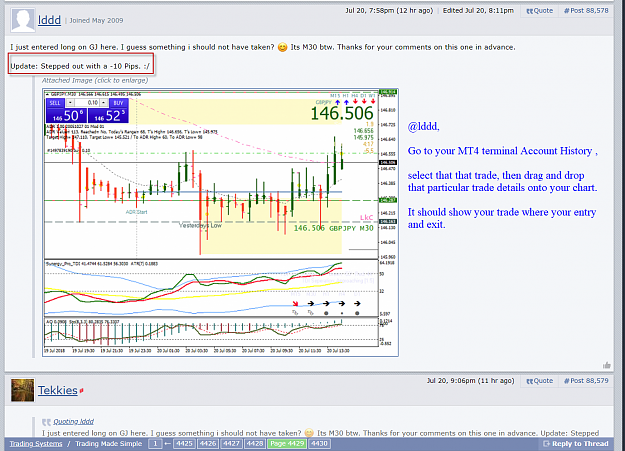Viewport: 625px width, 451px height.
Task: Click 'Update: Stepped out with a -10 Pips' text
Action: coord(80,66)
